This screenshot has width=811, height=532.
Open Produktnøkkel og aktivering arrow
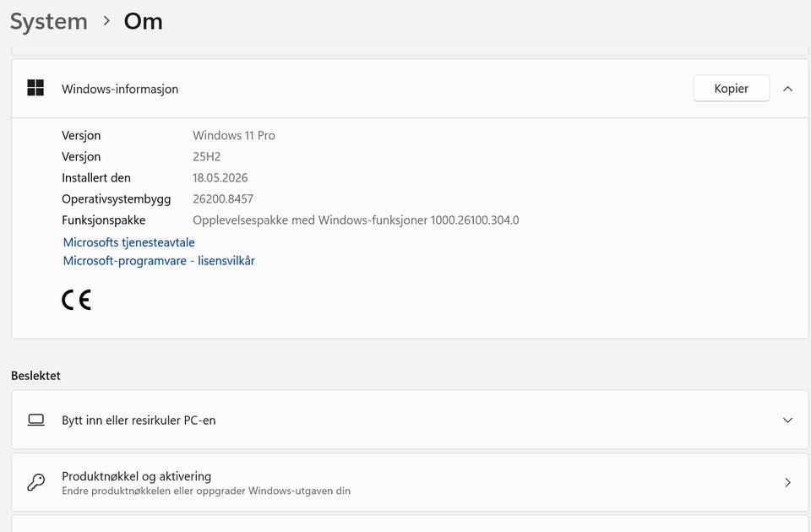point(787,482)
